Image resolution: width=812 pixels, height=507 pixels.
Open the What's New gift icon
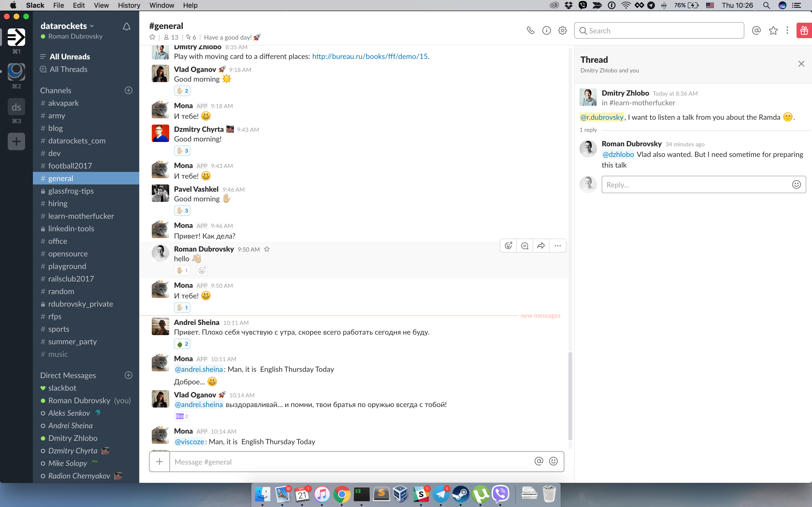click(x=804, y=30)
